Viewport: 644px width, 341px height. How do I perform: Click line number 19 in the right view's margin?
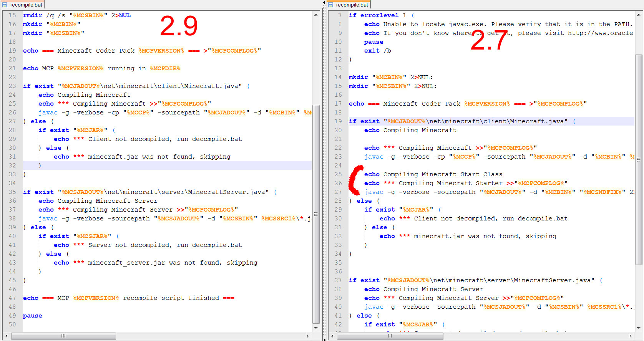click(x=338, y=121)
